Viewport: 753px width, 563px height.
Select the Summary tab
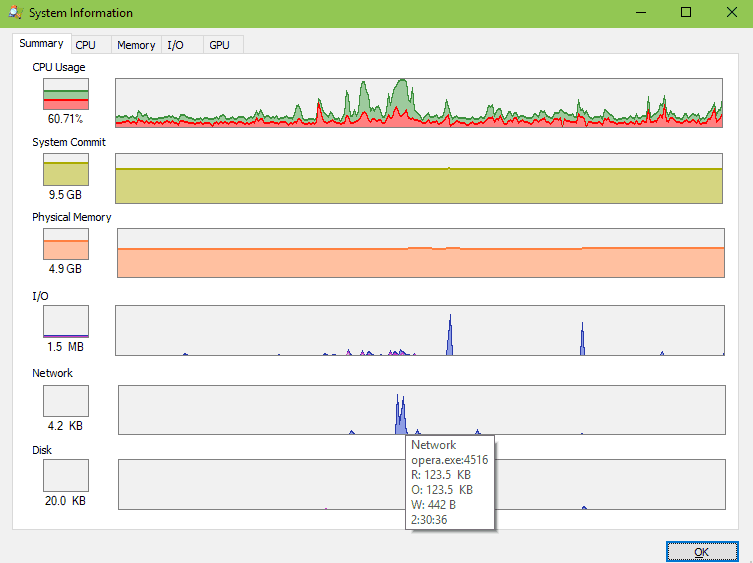[x=42, y=43]
